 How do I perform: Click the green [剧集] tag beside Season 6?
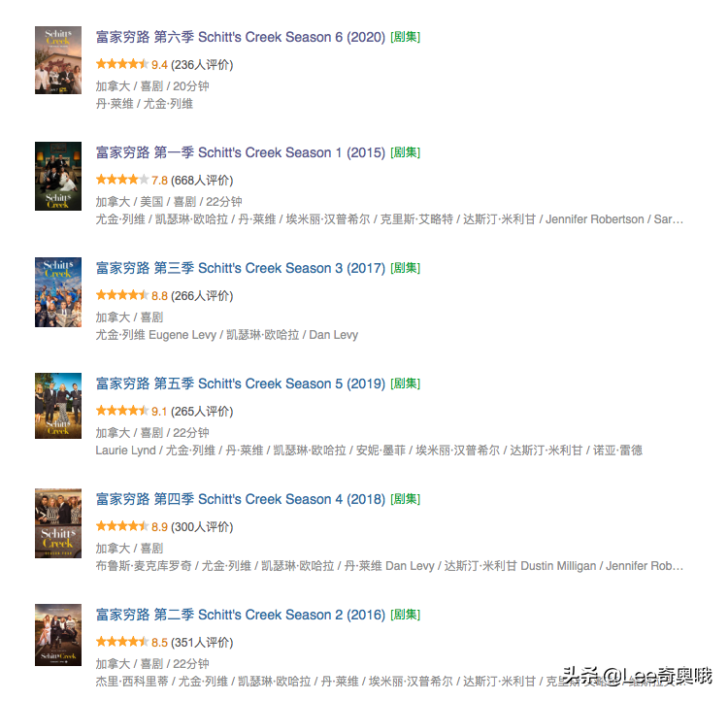tap(406, 37)
